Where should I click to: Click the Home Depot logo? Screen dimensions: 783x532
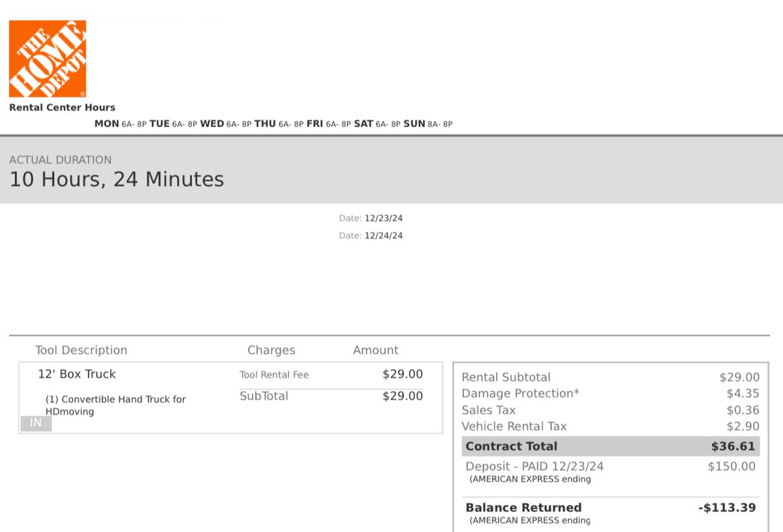48,58
